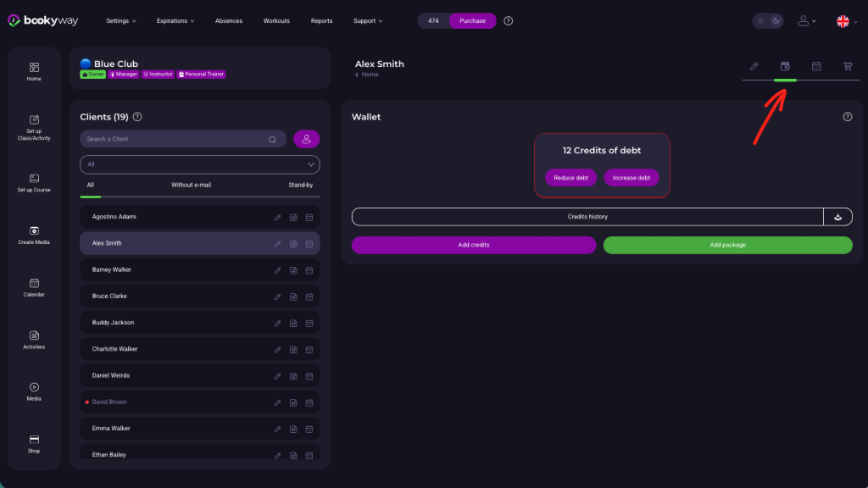Click the 474 credits counter
The width and height of the screenshot is (868, 488).
click(x=433, y=21)
